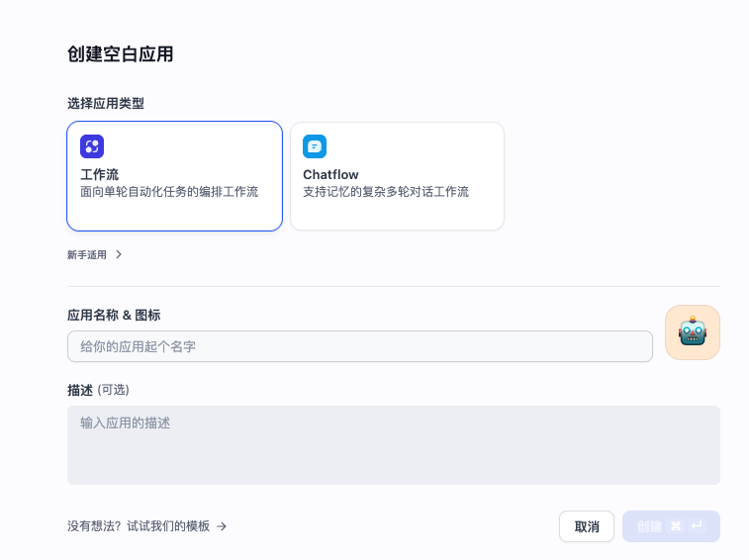Select the 工作流 app type card
This screenshot has height=560, width=749.
point(174,175)
